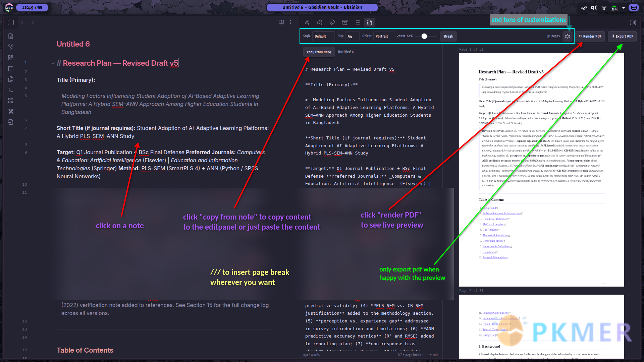644x362 pixels.
Task: Open Constructs & Definitions contents link
Action: click(x=497, y=246)
